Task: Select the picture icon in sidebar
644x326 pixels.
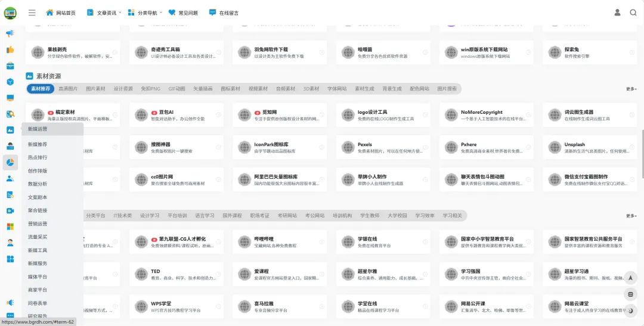Action: (x=10, y=130)
